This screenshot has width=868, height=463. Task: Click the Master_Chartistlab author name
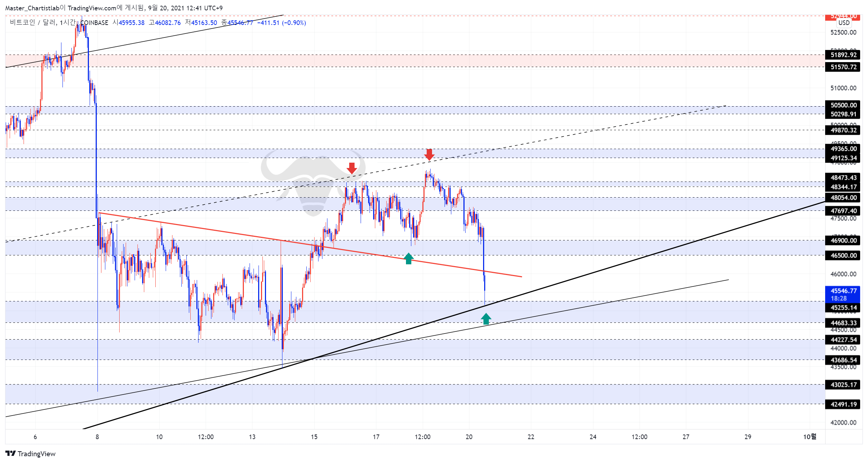(32, 8)
